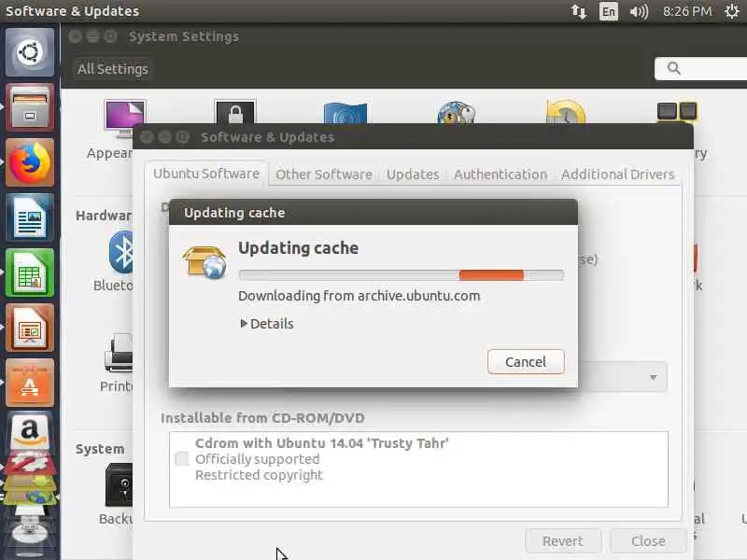Switch to Additional Drivers tab
Image resolution: width=747 pixels, height=560 pixels.
click(618, 175)
